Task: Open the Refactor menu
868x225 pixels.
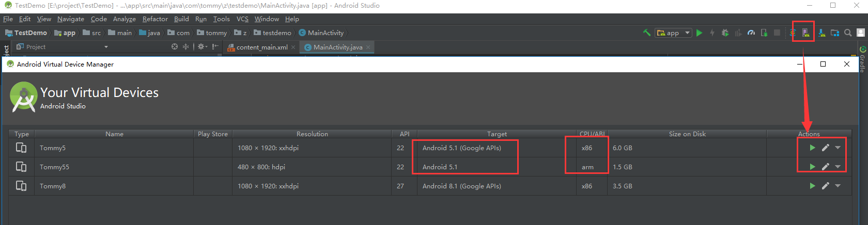Action: 155,19
